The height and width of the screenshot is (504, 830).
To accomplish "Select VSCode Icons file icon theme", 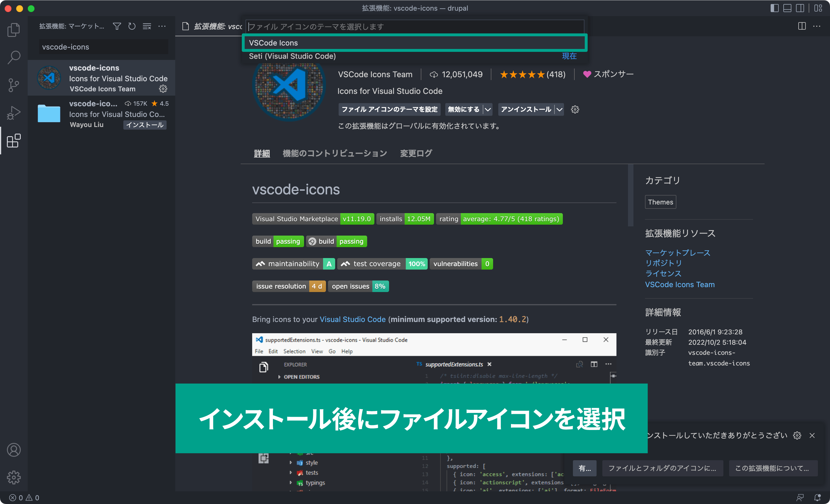I will [415, 43].
